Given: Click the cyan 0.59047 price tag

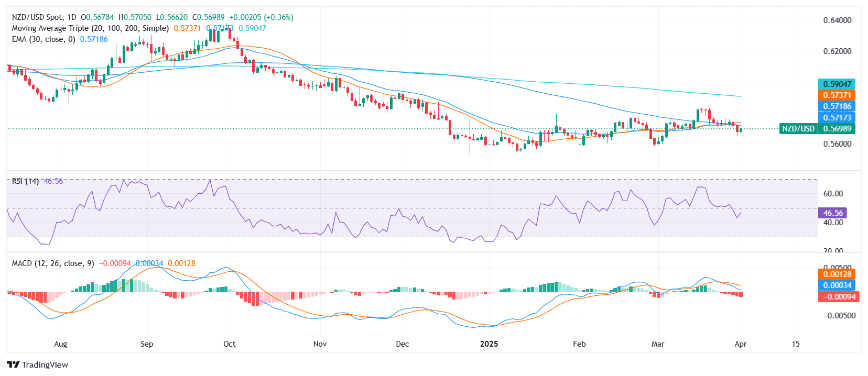Looking at the screenshot, I should pyautogui.click(x=837, y=84).
